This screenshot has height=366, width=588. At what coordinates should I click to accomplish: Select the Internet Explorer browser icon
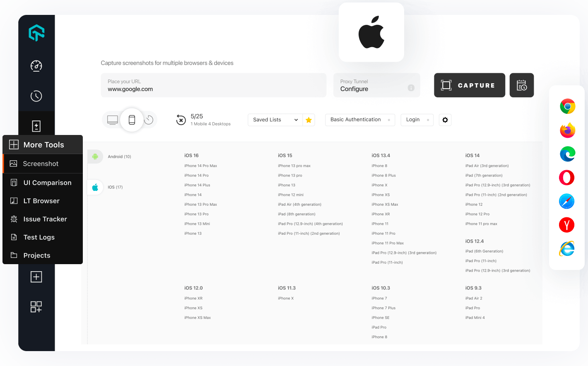567,248
